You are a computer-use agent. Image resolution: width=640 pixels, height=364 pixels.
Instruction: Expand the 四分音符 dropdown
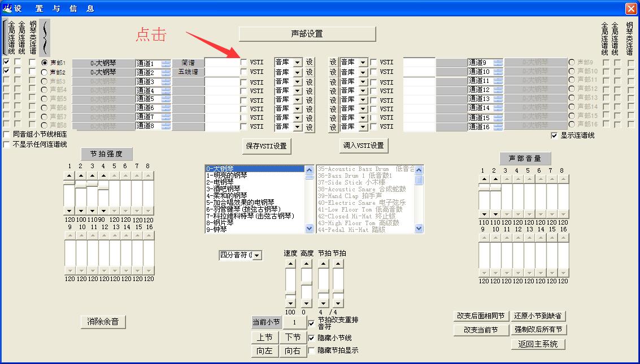257,256
